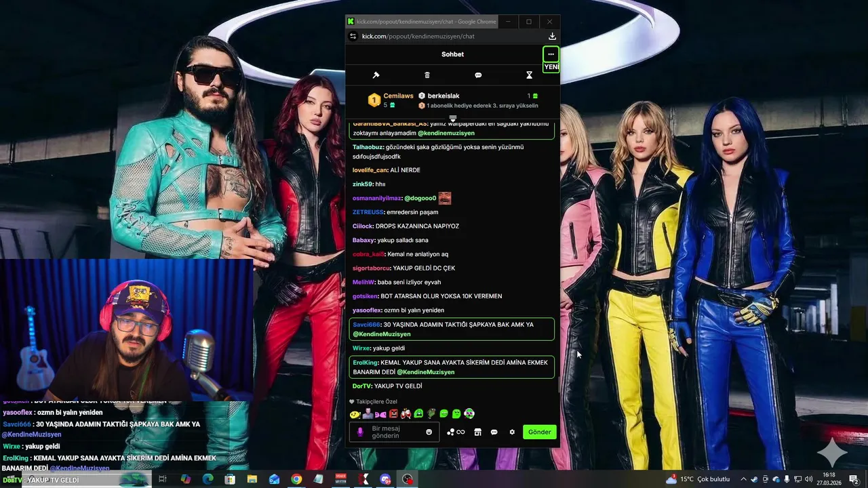The height and width of the screenshot is (488, 868).
Task: Click the berkeislak username in leaderboard
Action: tap(443, 96)
